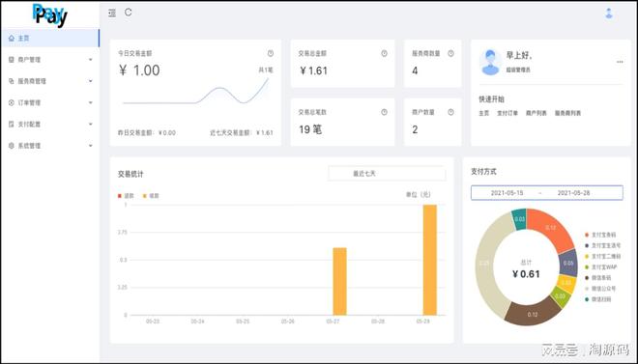
Task: Click info icon on 交易总金额 card
Action: 384,53
